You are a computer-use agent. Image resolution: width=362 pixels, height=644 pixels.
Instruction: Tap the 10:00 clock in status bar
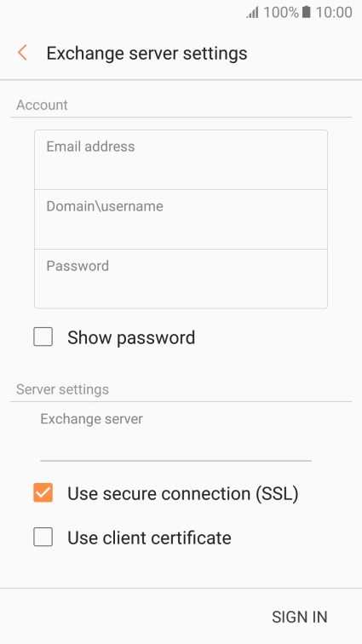click(334, 12)
